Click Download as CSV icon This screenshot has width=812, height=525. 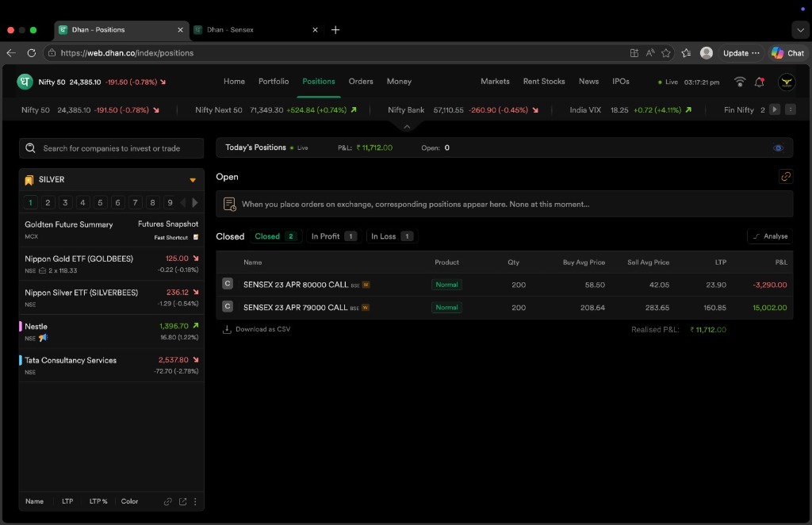(227, 329)
